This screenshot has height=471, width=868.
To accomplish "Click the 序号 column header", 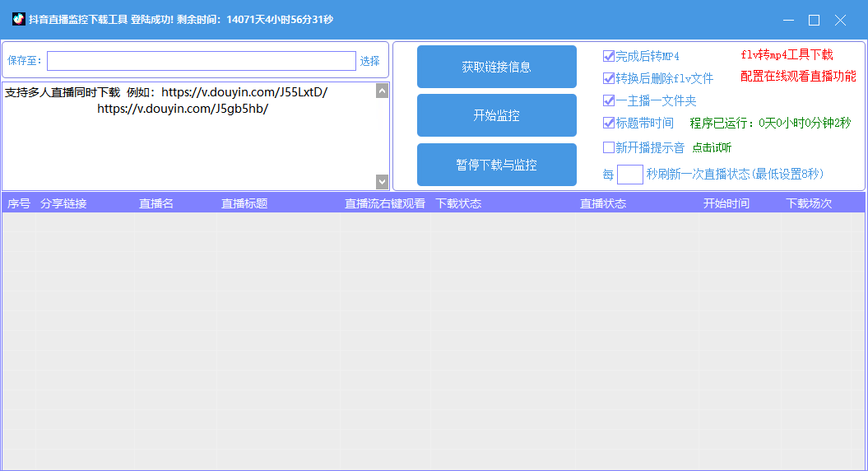I will pyautogui.click(x=19, y=203).
